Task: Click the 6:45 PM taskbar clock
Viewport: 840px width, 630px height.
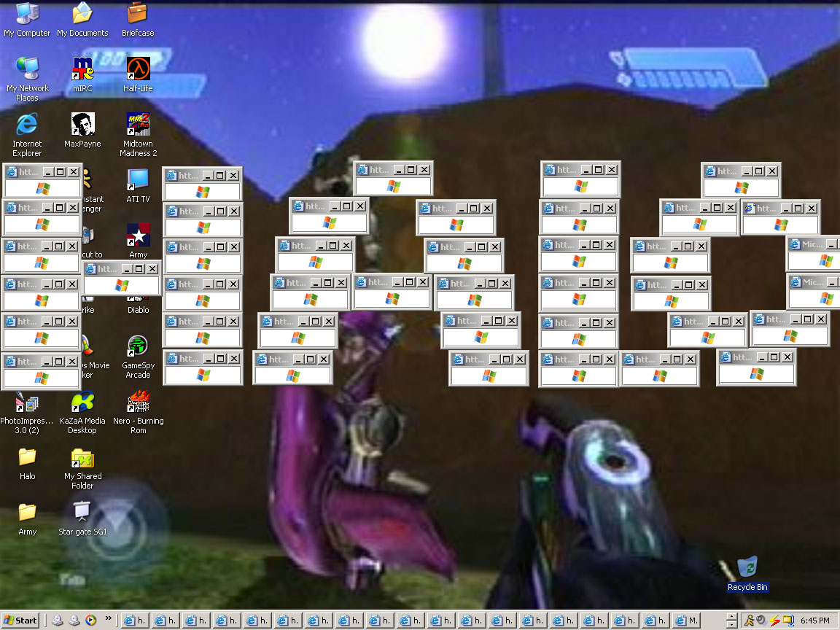Action: click(x=814, y=621)
